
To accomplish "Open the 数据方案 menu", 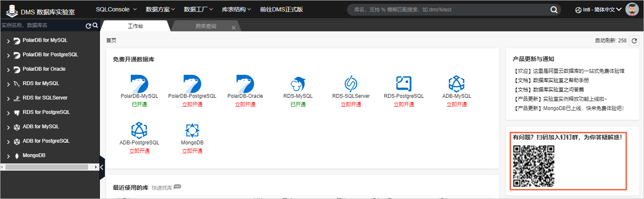I will click(161, 9).
